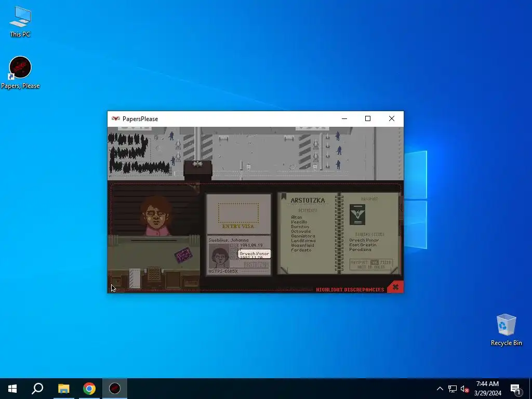This screenshot has width=532, height=399.
Task: Launch Google Chrome from the taskbar
Action: point(89,389)
